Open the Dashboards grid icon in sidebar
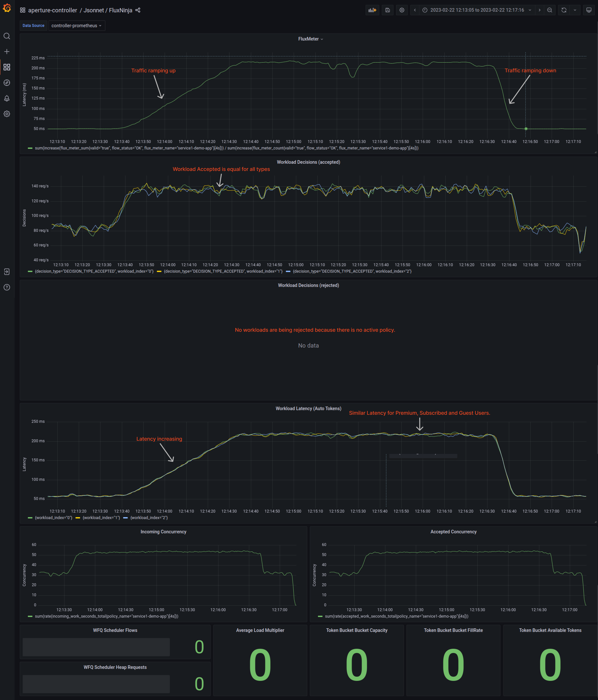This screenshot has height=700, width=598. click(7, 67)
